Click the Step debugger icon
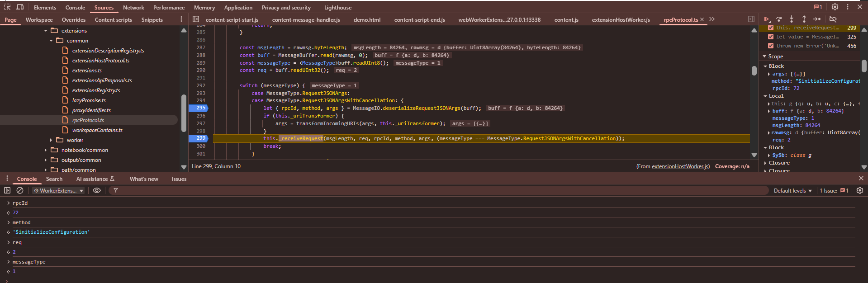 [816, 19]
